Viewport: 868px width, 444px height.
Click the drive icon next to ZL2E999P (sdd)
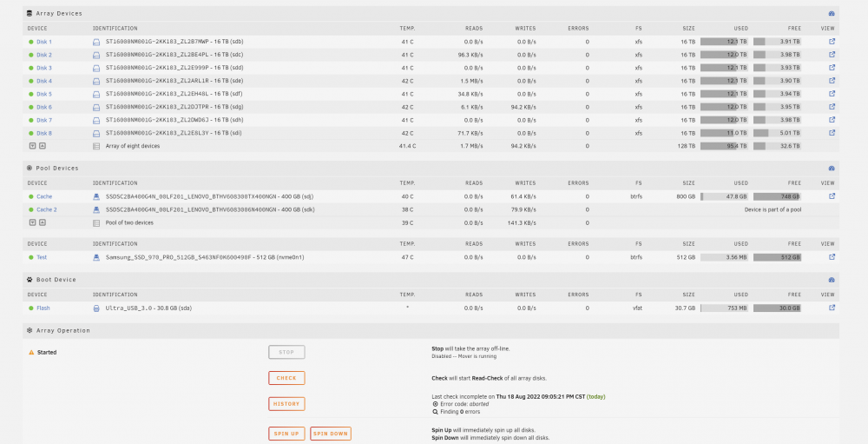pyautogui.click(x=96, y=68)
